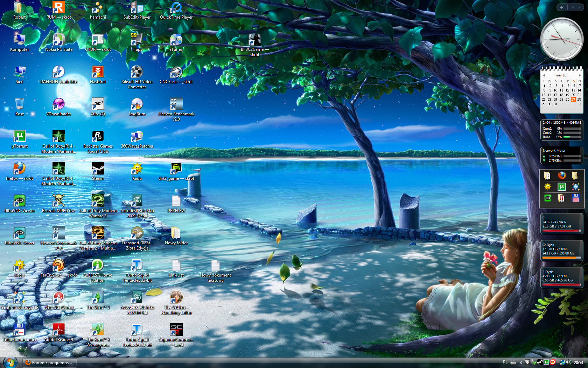The image size is (588, 368).
Task: Open Total Commander desktop icon
Action: (19, 330)
